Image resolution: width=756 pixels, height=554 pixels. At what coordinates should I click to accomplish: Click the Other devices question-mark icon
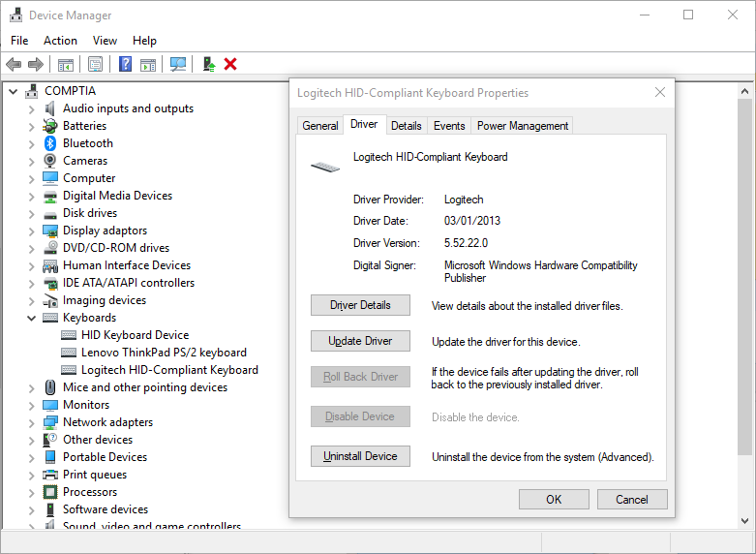pos(50,440)
